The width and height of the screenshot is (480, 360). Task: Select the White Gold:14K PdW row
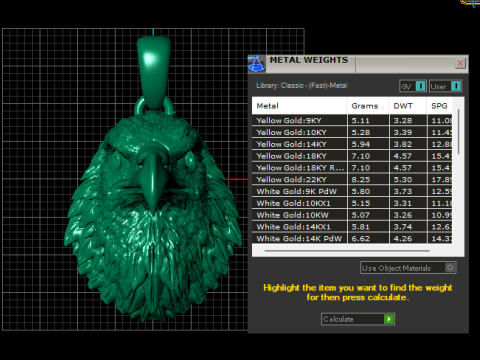[352, 239]
